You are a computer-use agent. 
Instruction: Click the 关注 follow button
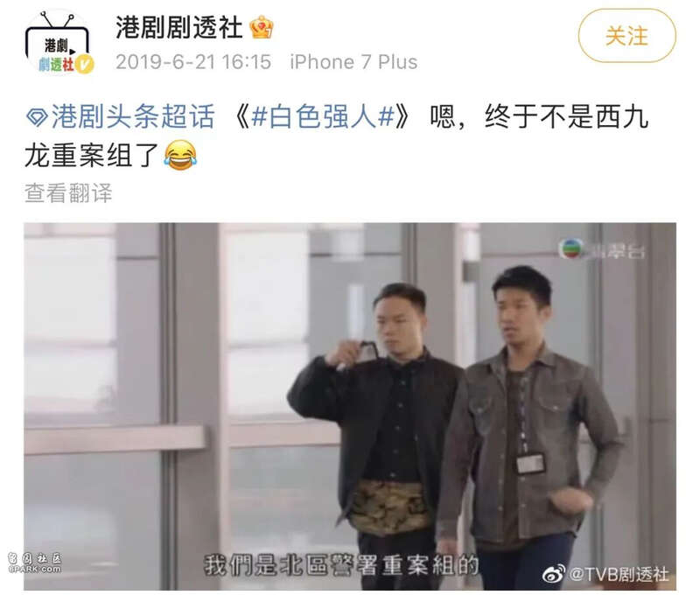[626, 36]
